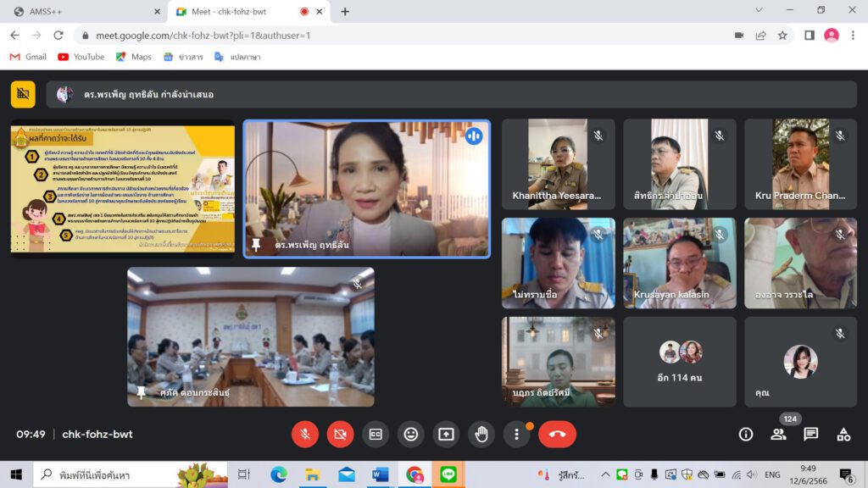Click the yellow presentation indicator icon
Viewport: 868px width, 488px height.
click(23, 94)
